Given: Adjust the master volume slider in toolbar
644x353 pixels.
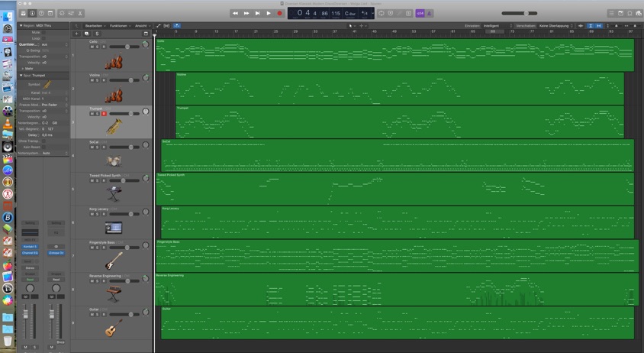Looking at the screenshot, I should coord(519,13).
